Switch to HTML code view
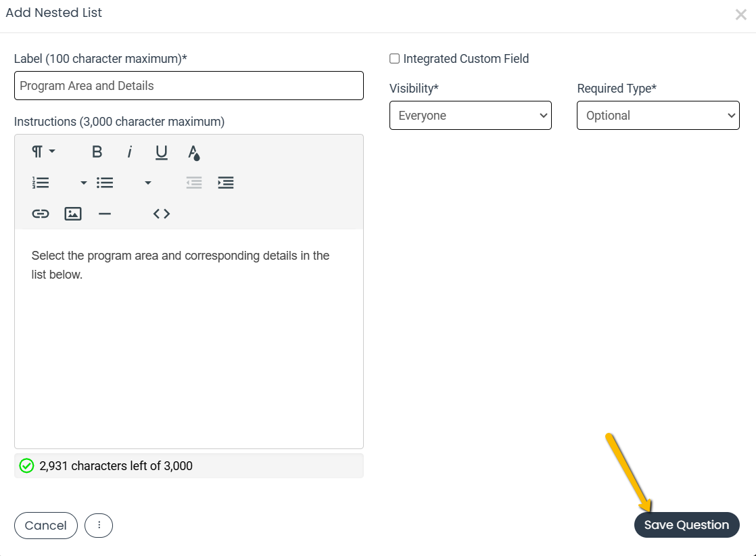 (160, 213)
